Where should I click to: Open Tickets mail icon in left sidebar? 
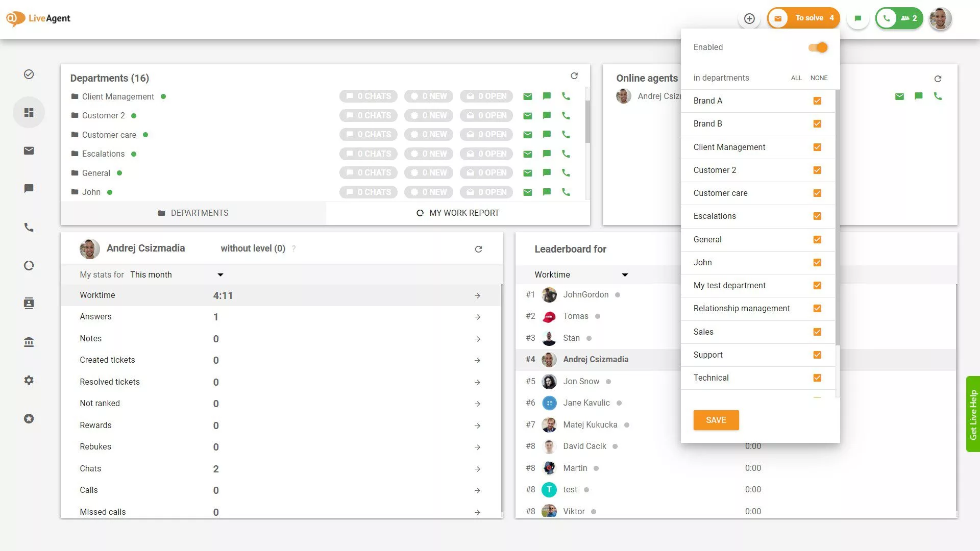[29, 151]
